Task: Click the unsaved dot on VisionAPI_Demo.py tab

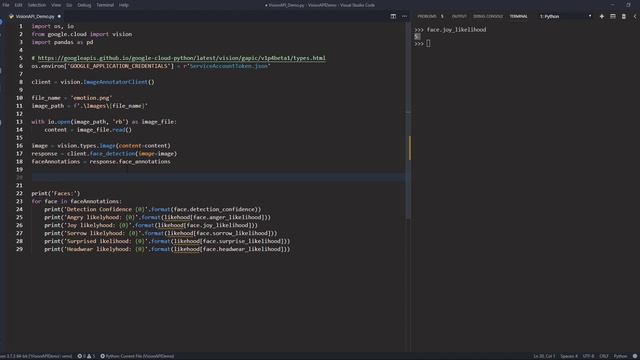Action: tap(60, 16)
